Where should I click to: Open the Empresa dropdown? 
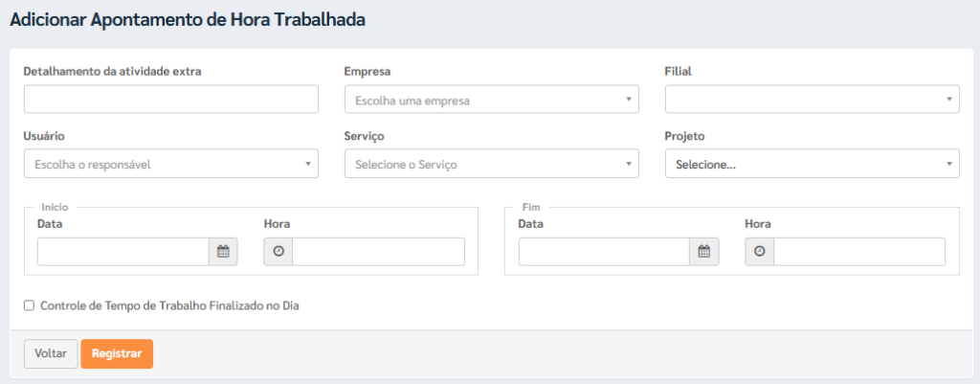point(491,100)
